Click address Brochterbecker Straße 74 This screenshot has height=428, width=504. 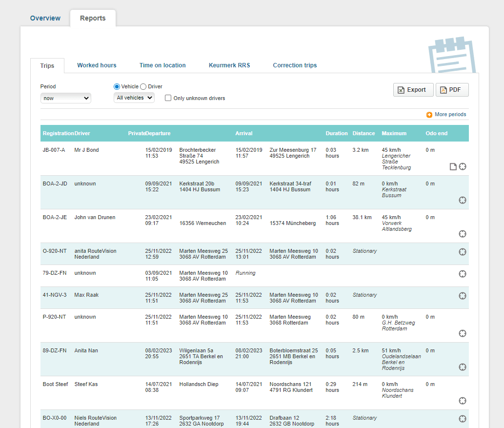tap(198, 153)
